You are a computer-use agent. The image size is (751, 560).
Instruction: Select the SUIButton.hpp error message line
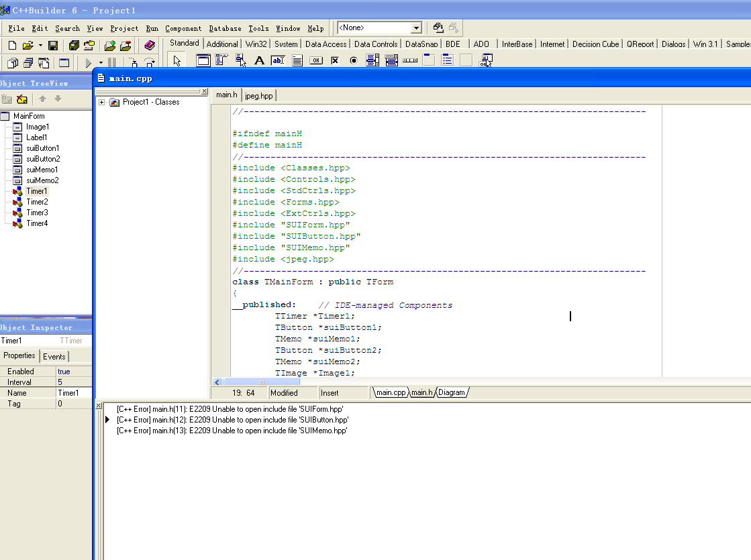[x=232, y=419]
